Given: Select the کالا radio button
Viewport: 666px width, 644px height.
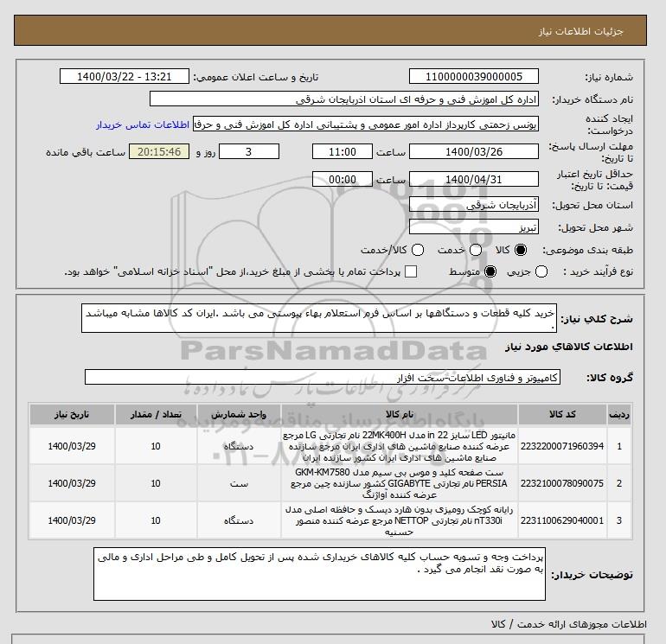Looking at the screenshot, I should tap(521, 250).
